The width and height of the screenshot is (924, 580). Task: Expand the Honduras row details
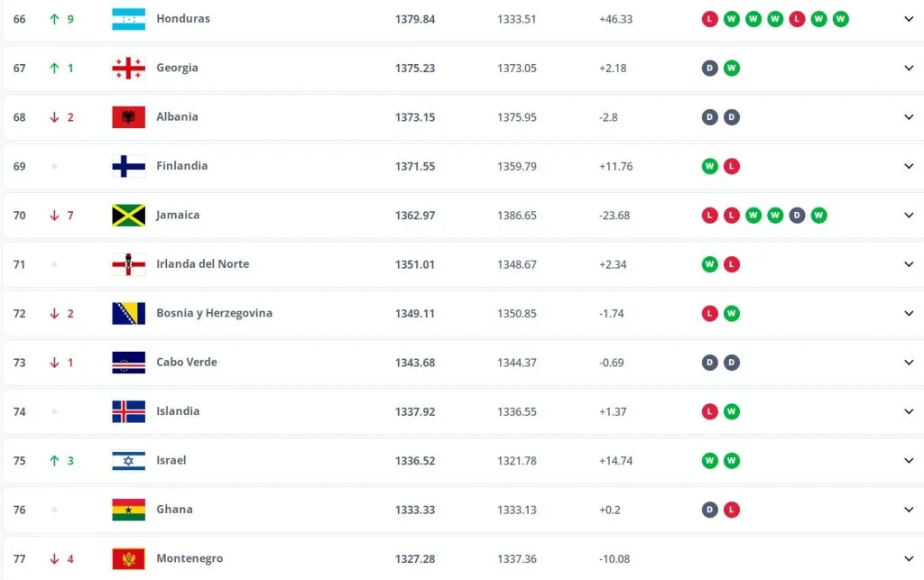pos(909,19)
